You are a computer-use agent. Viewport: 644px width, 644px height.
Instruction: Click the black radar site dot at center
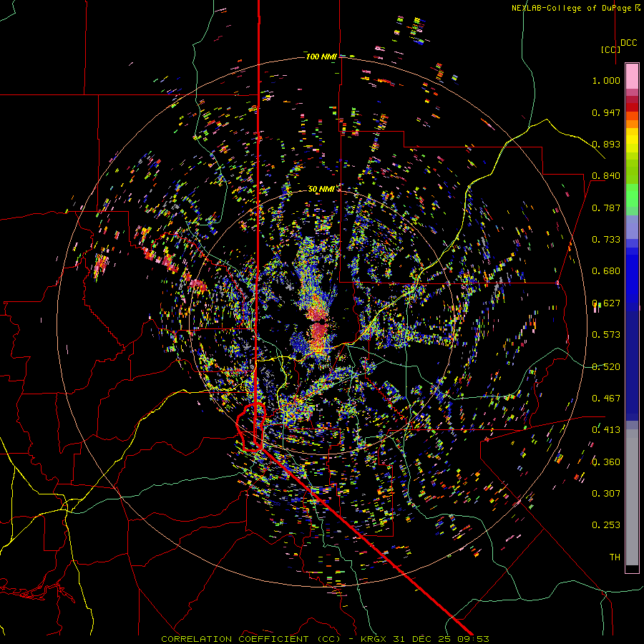click(x=323, y=322)
